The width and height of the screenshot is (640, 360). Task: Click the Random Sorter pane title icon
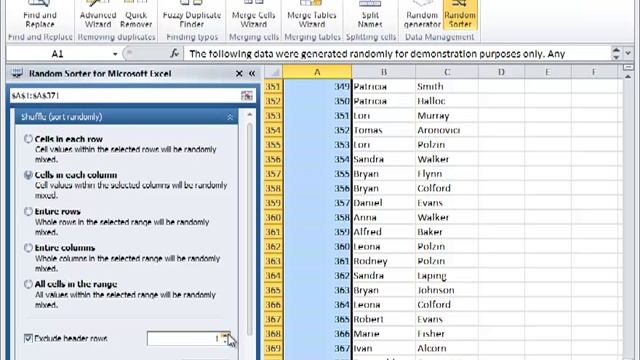[17, 73]
